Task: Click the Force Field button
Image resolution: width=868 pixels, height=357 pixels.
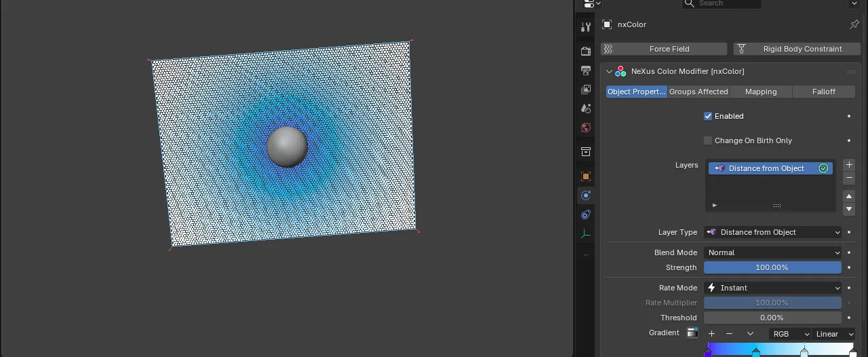Action: 664,49
